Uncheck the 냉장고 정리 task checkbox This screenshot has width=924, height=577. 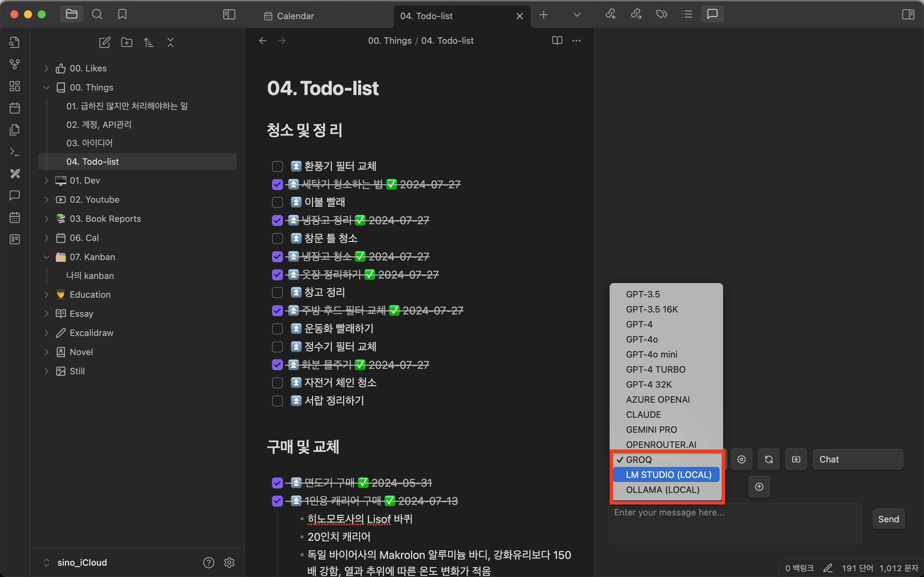tap(277, 220)
